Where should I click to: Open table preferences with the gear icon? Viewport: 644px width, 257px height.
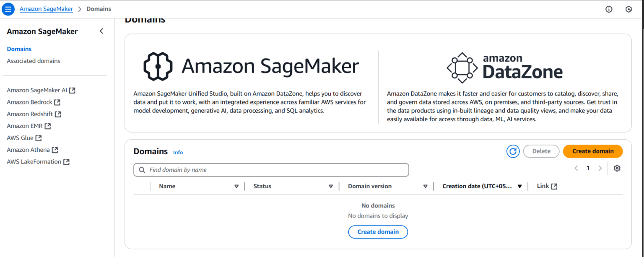click(617, 168)
